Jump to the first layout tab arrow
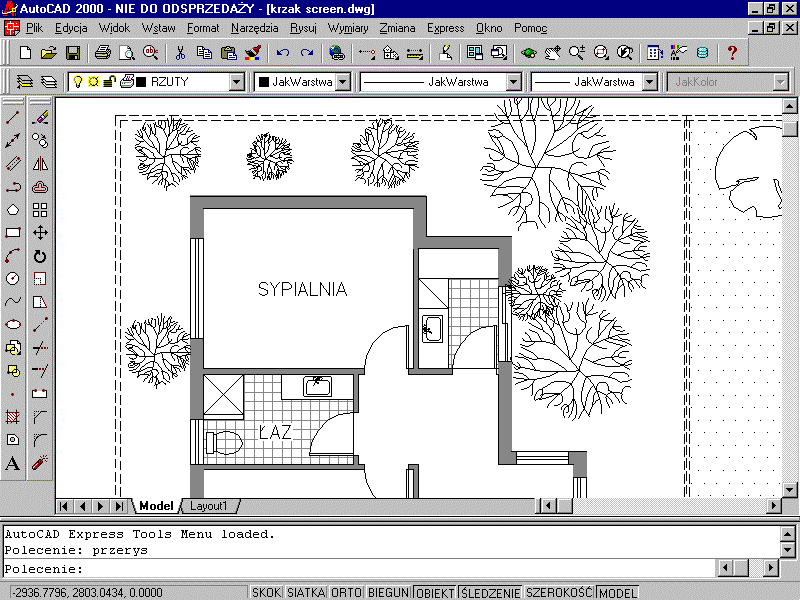Viewport: 800px width, 600px height. pos(64,506)
